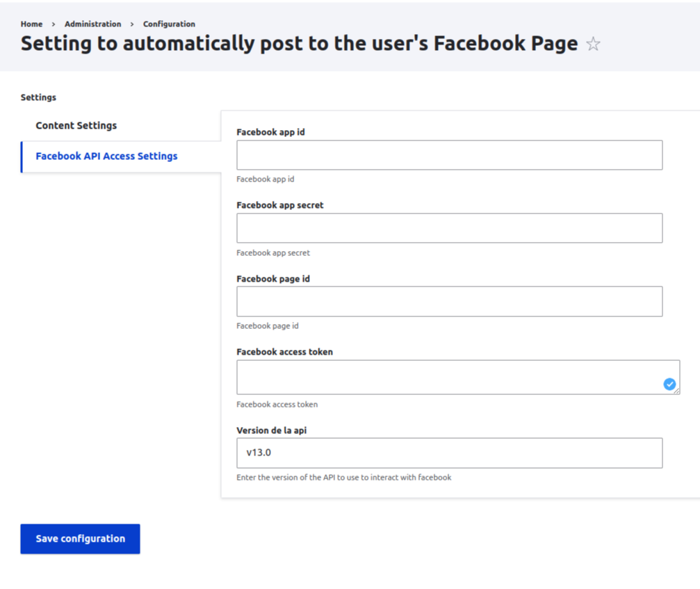The image size is (700, 589).
Task: Click the blue checkmark icon in the access token field
Action: click(x=669, y=384)
